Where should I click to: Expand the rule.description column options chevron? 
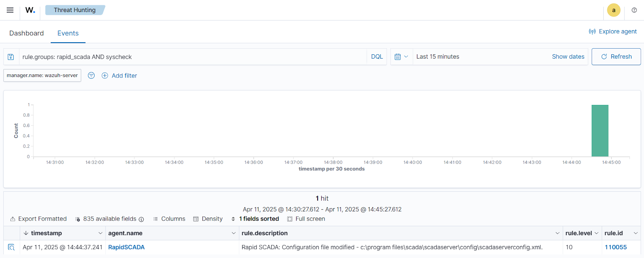click(x=557, y=233)
